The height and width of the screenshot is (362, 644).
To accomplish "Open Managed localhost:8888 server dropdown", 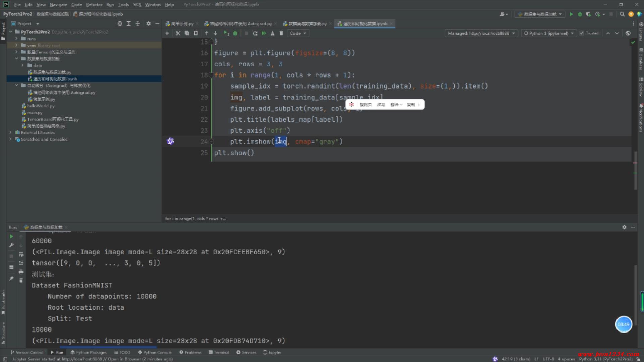I will (481, 33).
